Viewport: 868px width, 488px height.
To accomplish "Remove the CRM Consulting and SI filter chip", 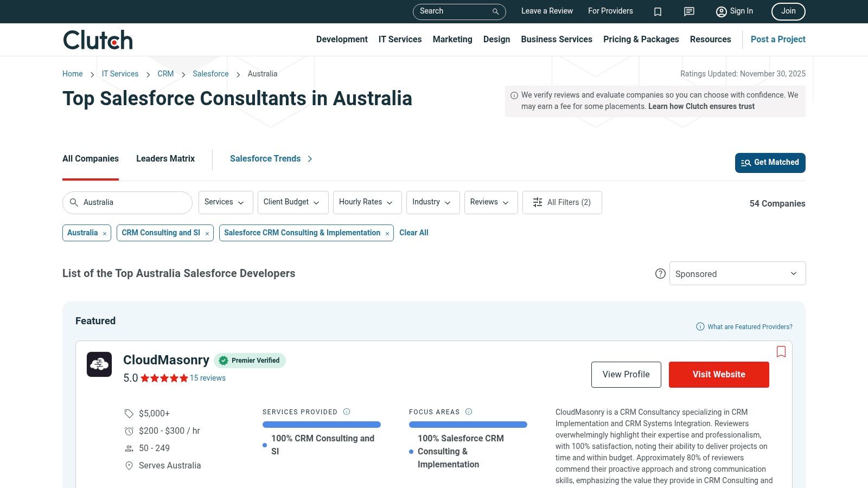I will point(207,233).
